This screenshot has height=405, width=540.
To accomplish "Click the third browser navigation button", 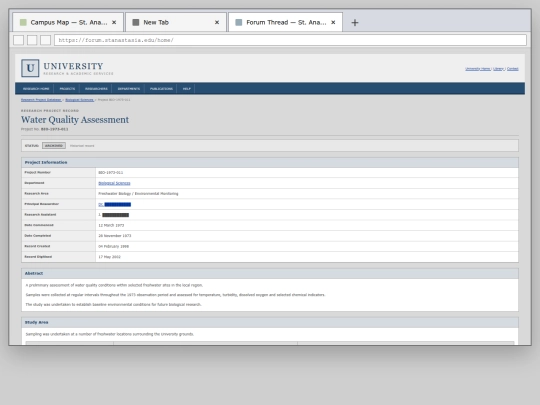I will coord(45,40).
